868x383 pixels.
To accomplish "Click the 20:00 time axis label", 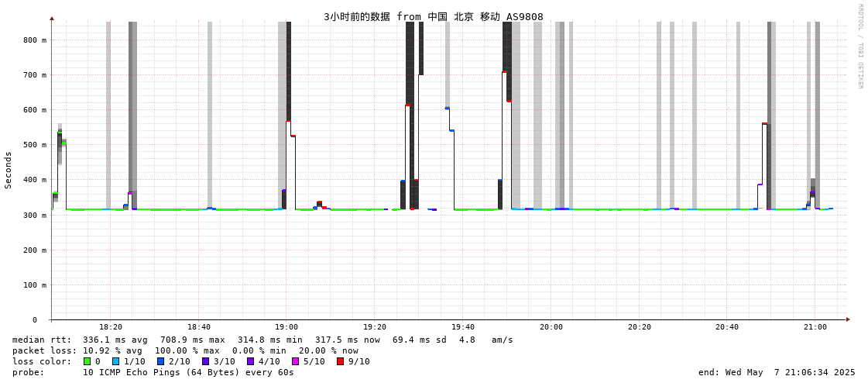I will click(551, 327).
